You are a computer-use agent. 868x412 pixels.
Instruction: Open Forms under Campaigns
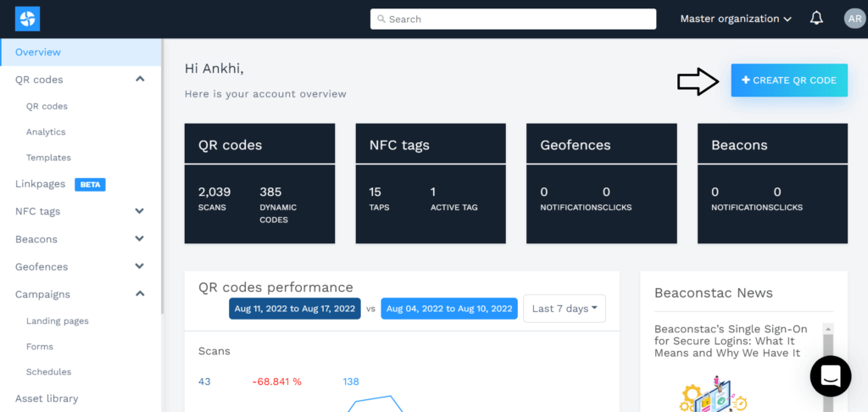tap(39, 346)
